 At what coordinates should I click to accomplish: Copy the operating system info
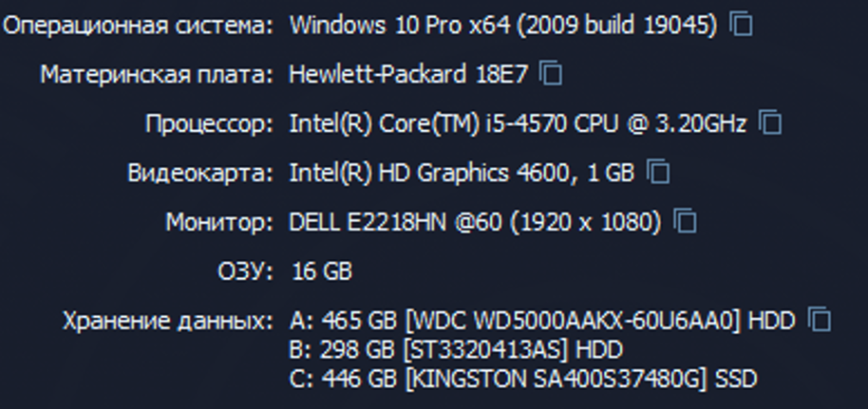[742, 25]
